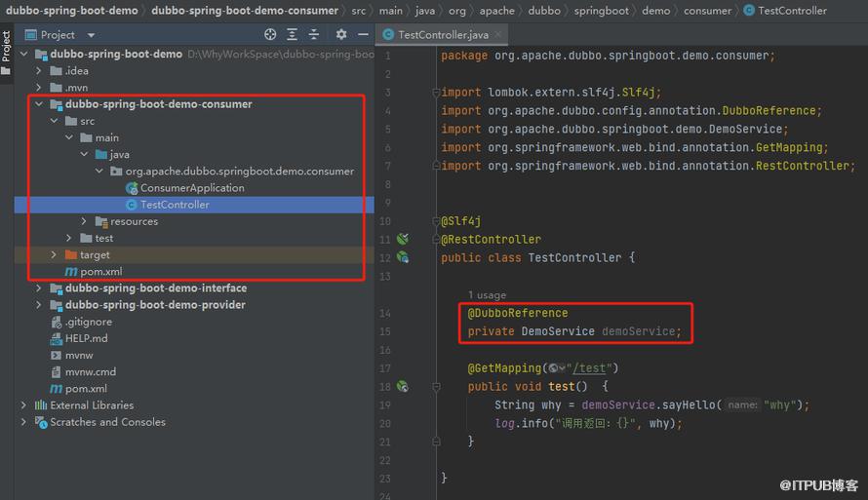Collapse the java folder
This screenshot has height=500, width=868.
(x=84, y=154)
